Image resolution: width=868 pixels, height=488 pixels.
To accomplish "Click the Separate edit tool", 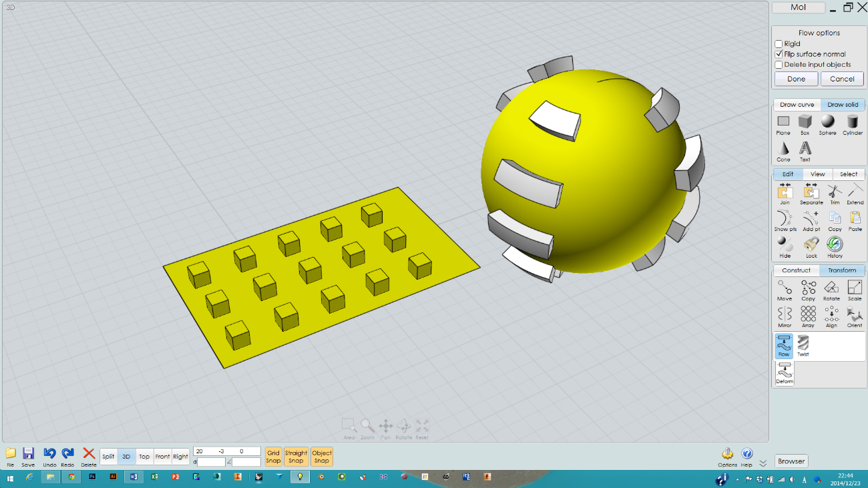I will [x=811, y=194].
